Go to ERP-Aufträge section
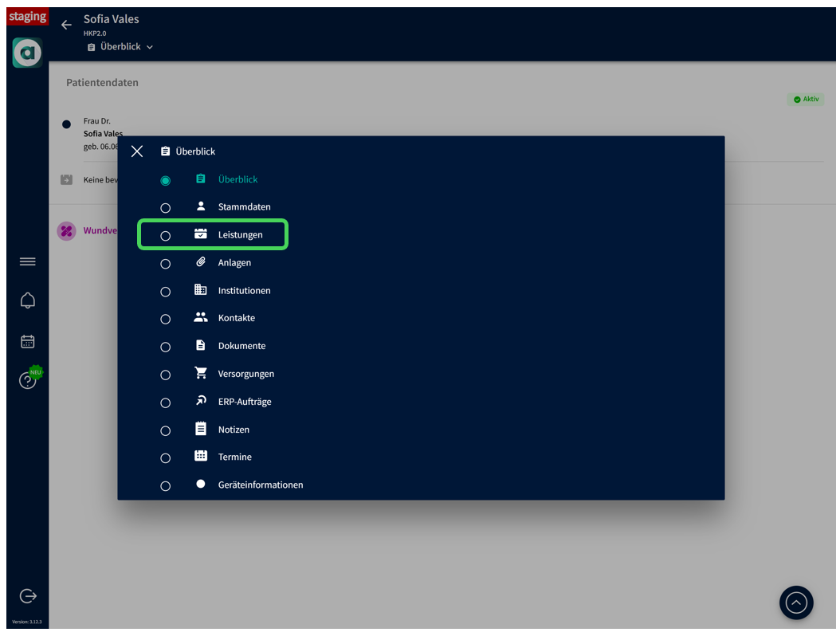This screenshot has width=840, height=636. 245,402
